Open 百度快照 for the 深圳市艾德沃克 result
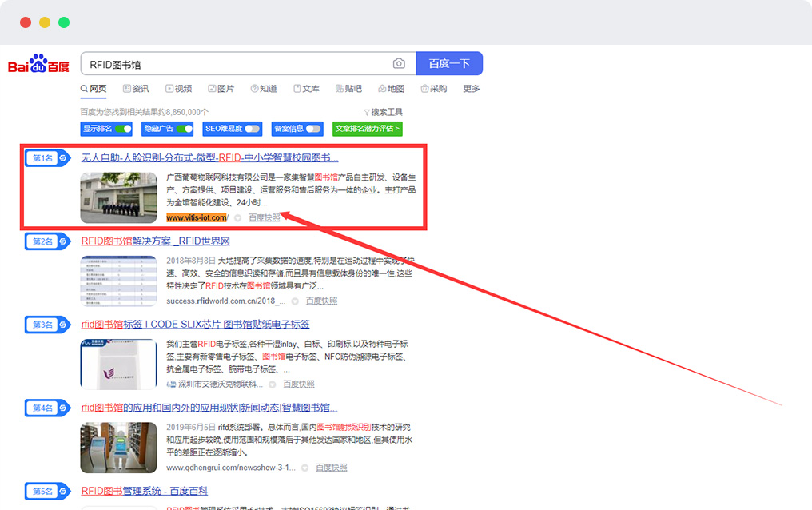The image size is (812, 510). point(299,384)
